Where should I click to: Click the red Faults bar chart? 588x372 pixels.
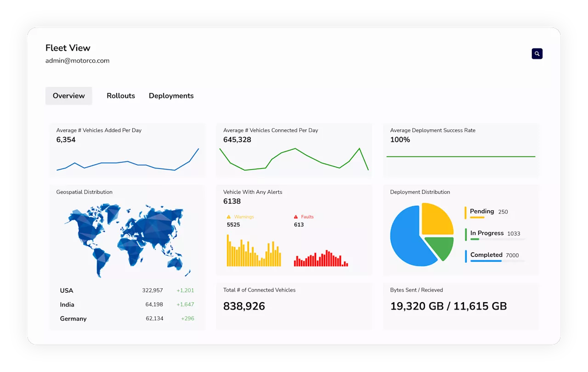point(321,258)
